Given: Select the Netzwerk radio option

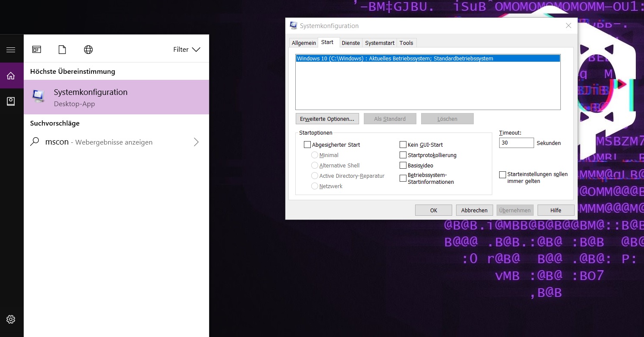Looking at the screenshot, I should click(315, 186).
